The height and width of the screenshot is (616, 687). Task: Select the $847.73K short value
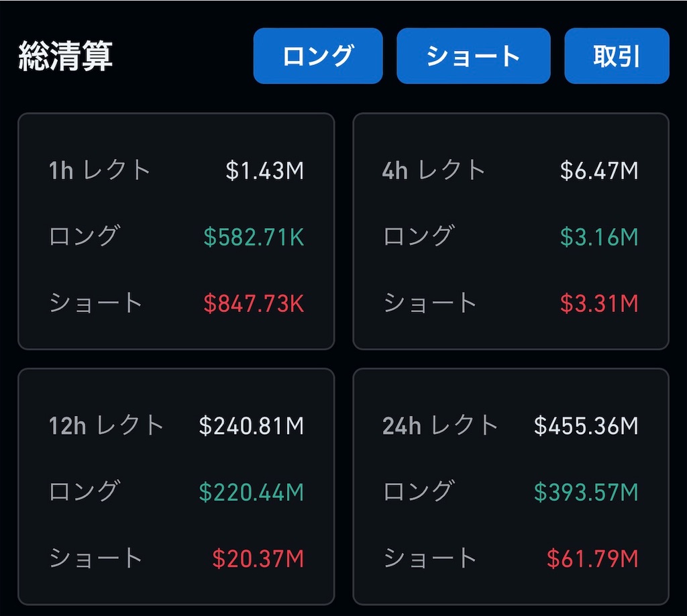(254, 303)
